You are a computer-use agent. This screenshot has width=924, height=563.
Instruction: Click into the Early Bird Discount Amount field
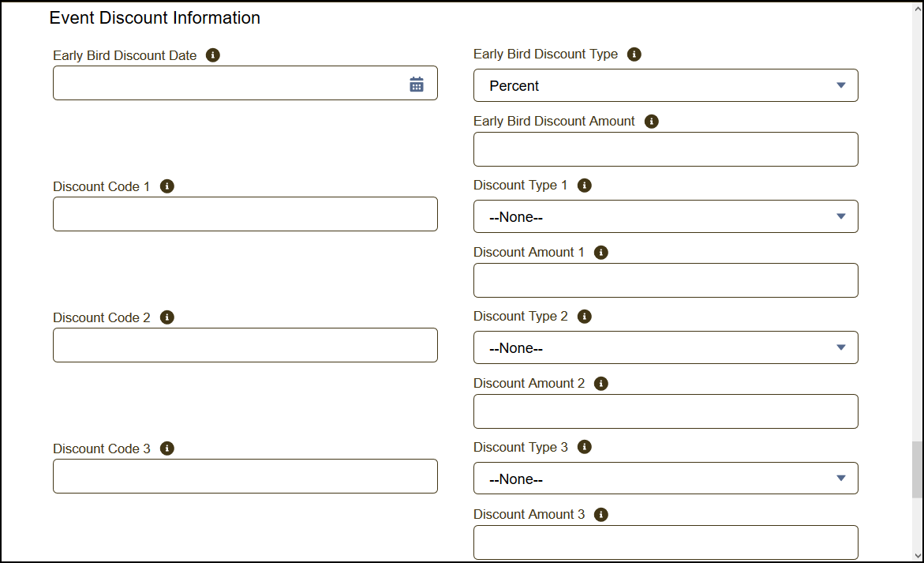tap(665, 149)
